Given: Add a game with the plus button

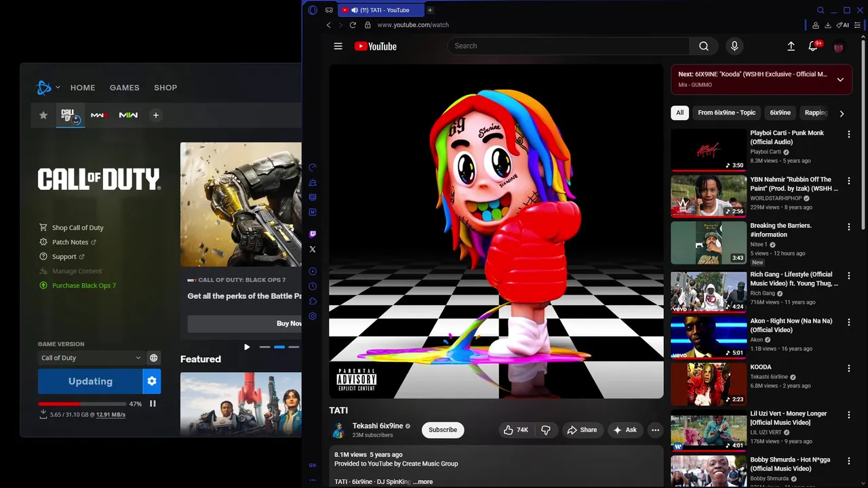Looking at the screenshot, I should tap(155, 115).
